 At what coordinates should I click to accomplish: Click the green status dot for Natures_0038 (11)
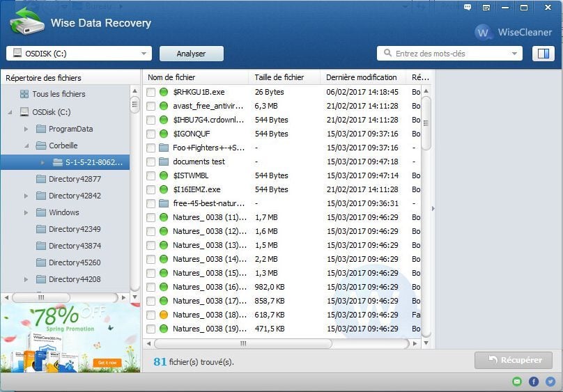(164, 217)
